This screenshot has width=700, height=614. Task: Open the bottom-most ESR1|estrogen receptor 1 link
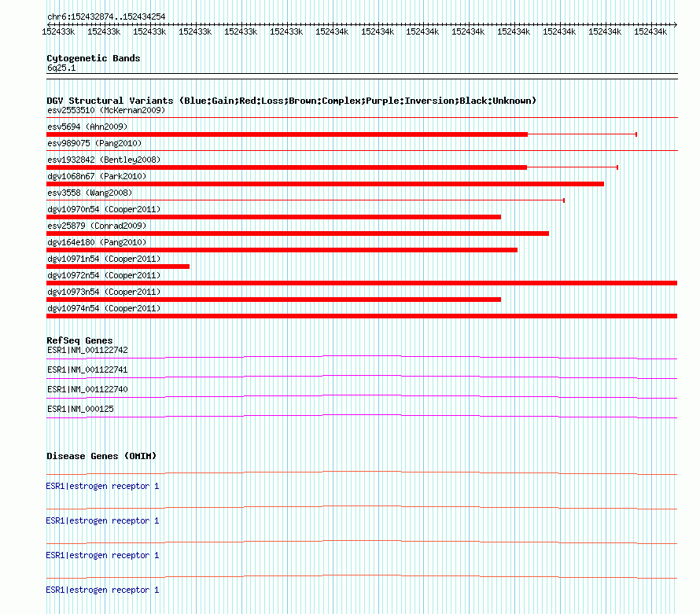point(102,590)
